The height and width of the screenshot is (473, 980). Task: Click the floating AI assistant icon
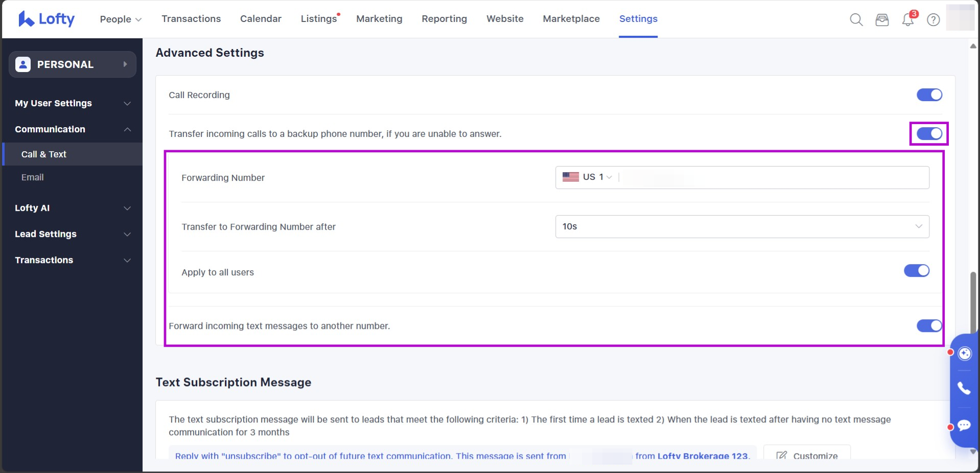pos(964,353)
